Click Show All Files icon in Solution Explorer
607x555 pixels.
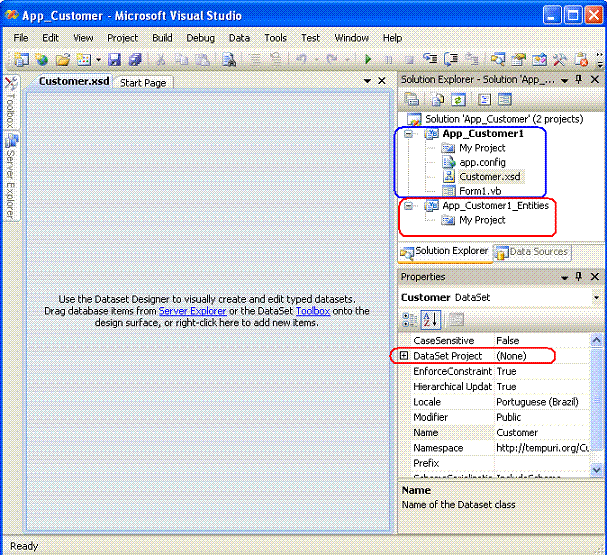point(437,99)
